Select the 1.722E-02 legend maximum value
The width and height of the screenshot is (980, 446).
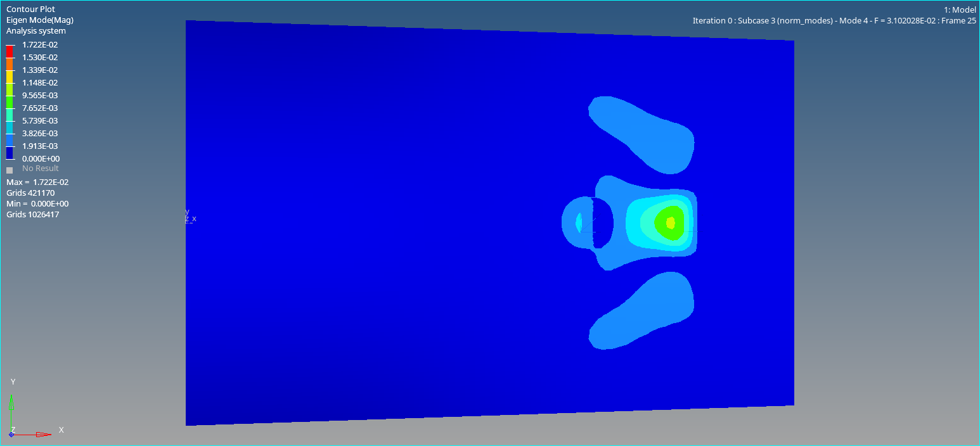pos(40,45)
